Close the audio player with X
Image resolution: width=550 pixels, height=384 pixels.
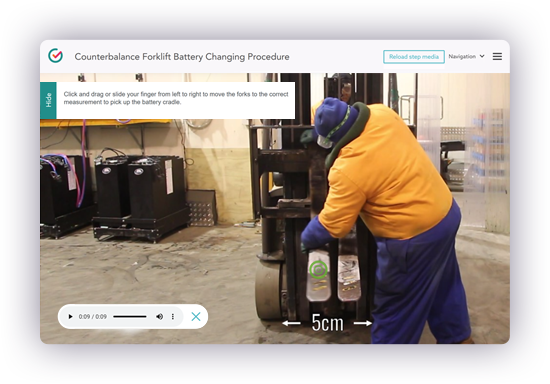click(x=196, y=317)
